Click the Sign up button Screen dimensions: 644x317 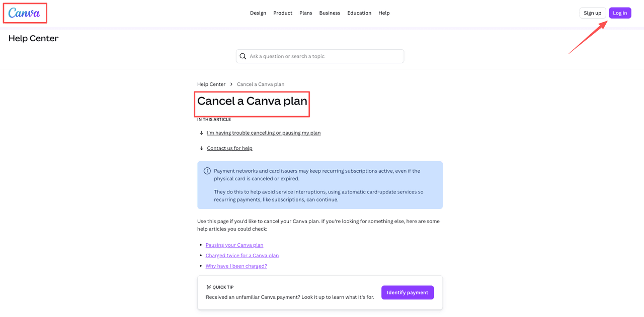pos(593,13)
